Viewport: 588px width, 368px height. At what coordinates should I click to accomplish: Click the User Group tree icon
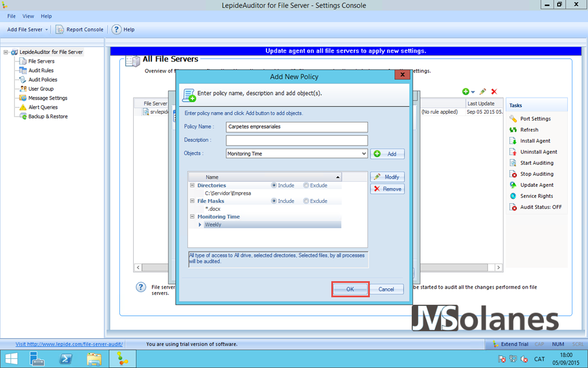[23, 89]
